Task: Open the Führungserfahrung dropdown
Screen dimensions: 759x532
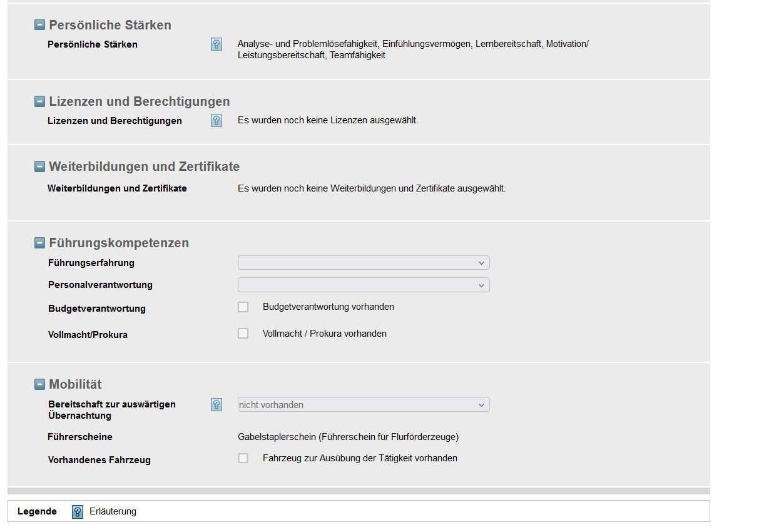Action: click(x=364, y=262)
